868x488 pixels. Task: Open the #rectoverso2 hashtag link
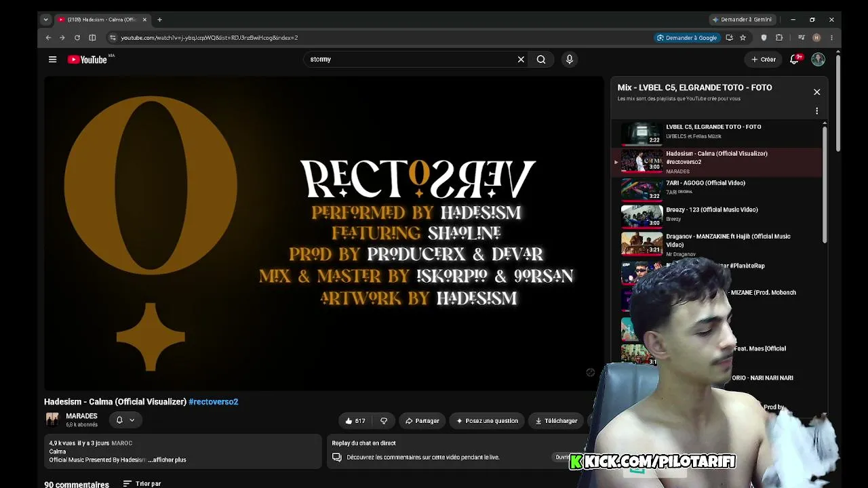(x=214, y=402)
